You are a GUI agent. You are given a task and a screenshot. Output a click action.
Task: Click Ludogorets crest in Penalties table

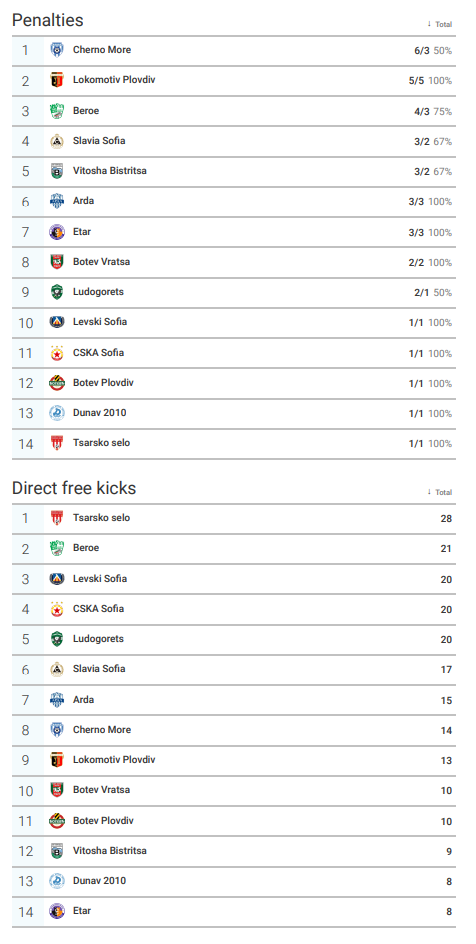[x=57, y=292]
